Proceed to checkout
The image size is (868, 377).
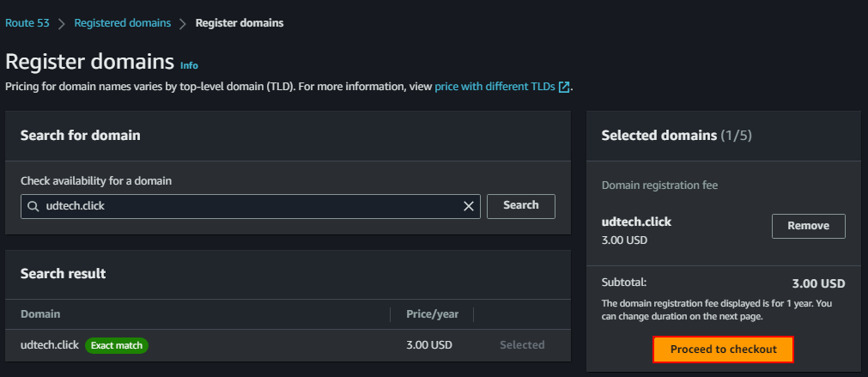(723, 350)
